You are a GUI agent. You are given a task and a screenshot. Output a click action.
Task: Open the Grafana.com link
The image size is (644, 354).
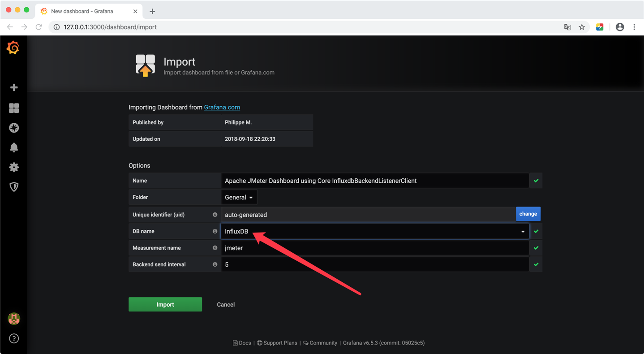[x=222, y=107]
